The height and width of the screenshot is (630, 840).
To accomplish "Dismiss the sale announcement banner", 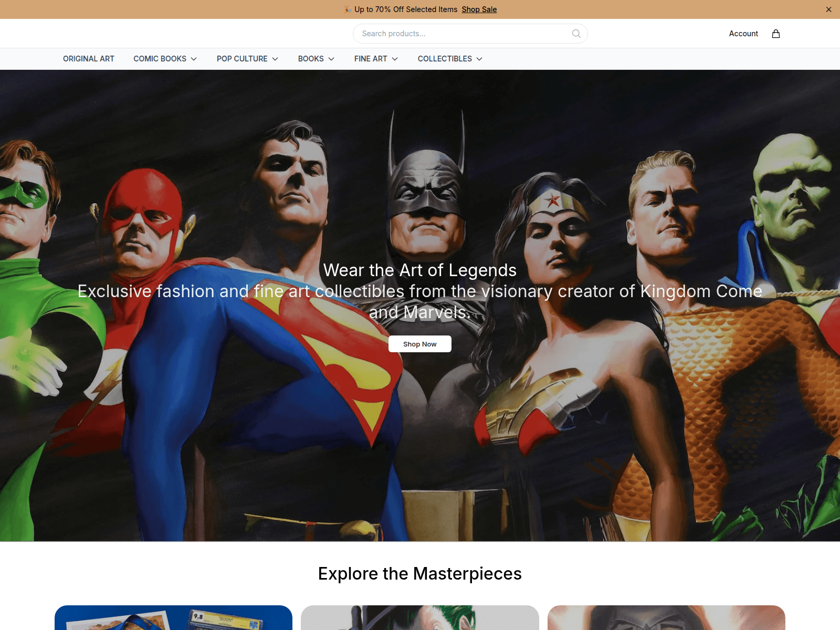I will coord(828,9).
